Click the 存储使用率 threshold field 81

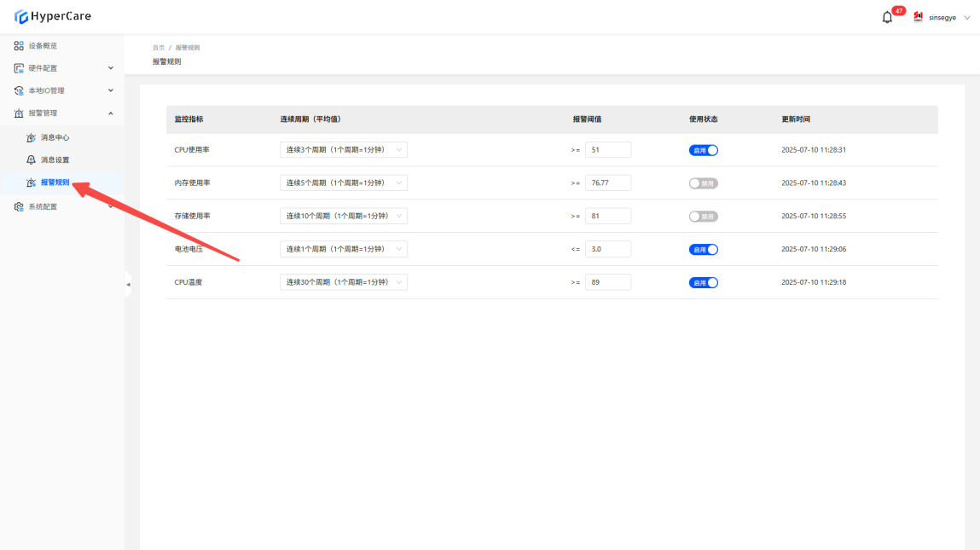click(x=608, y=217)
